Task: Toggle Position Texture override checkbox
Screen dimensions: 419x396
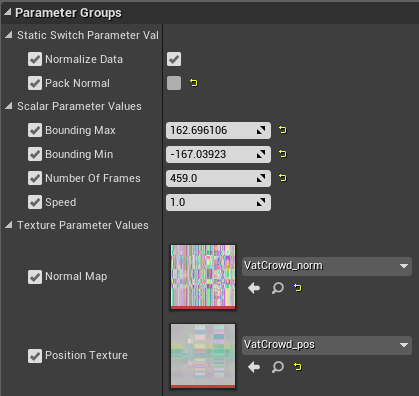Action: coord(35,356)
